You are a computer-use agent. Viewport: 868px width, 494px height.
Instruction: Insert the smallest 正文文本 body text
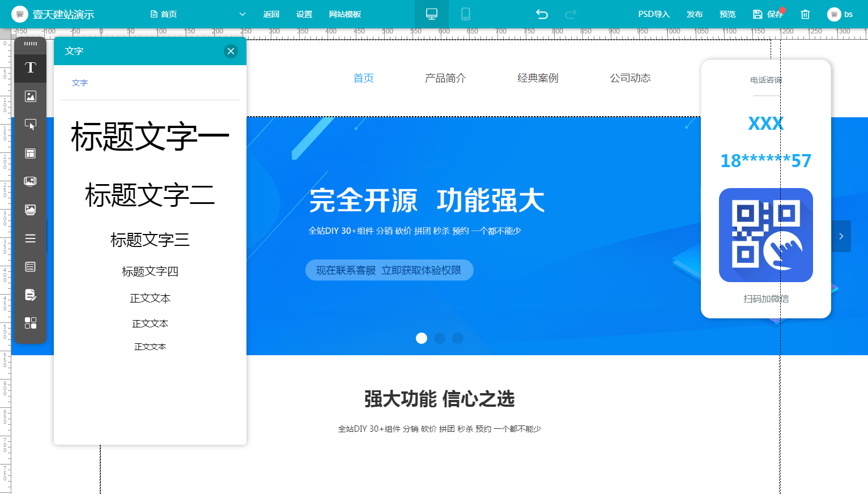pos(150,347)
